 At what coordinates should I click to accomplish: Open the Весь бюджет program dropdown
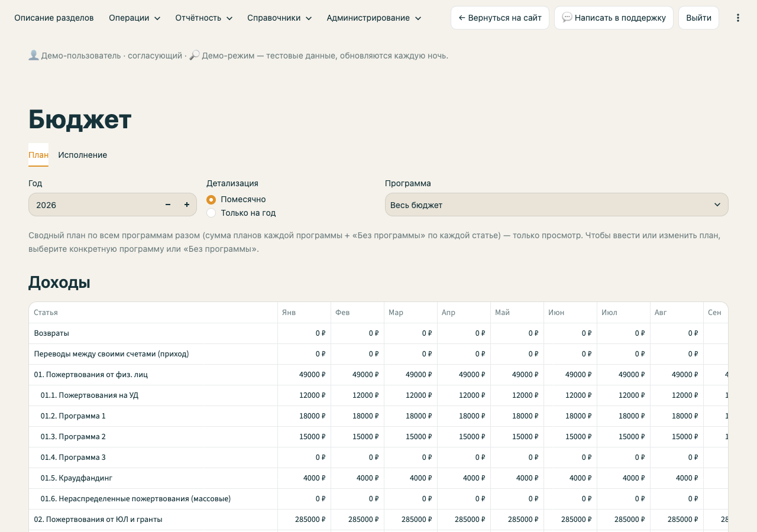(557, 205)
